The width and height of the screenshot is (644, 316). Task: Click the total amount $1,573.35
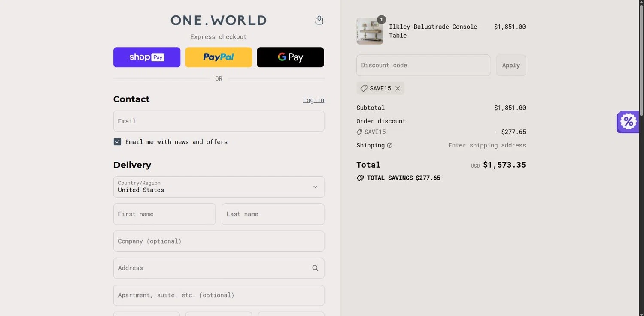click(x=504, y=165)
